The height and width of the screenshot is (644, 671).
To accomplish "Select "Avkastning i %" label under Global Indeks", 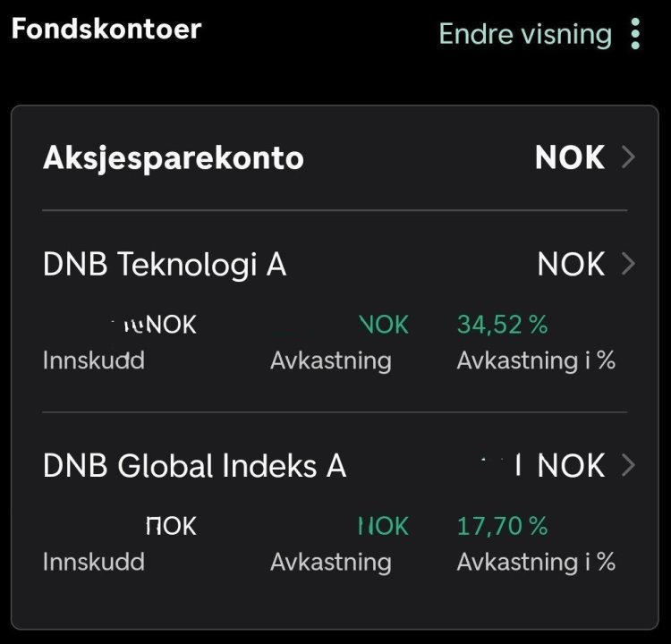I will click(x=536, y=562).
